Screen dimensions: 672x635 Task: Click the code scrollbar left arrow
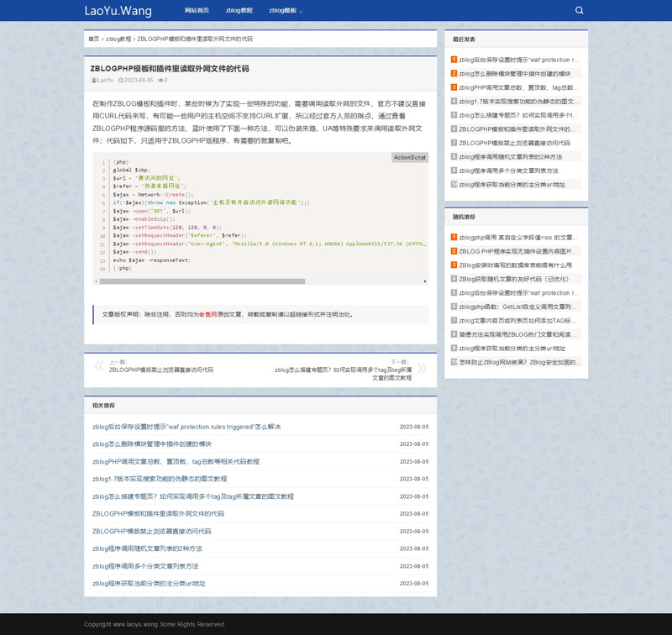click(x=96, y=281)
